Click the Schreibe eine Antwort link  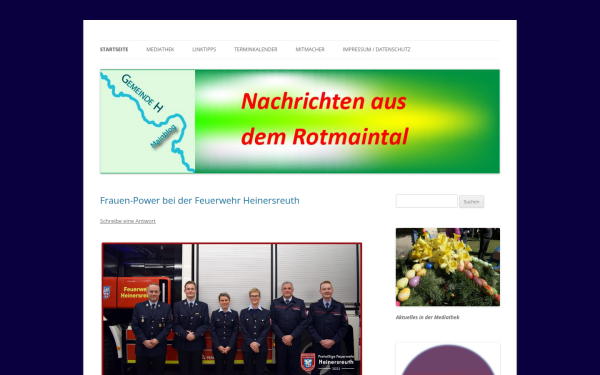click(128, 221)
